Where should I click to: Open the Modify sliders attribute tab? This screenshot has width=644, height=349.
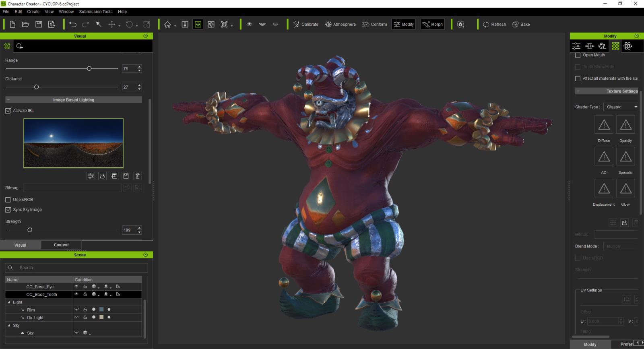click(576, 46)
